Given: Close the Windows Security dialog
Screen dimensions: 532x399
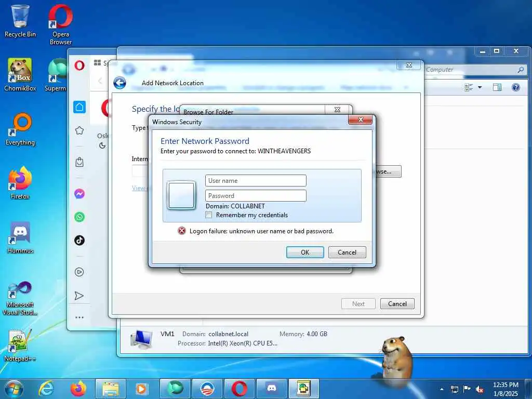Looking at the screenshot, I should (361, 119).
